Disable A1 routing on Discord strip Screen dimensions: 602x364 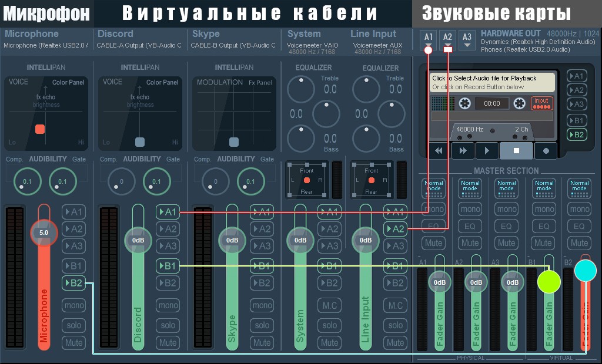coord(168,212)
